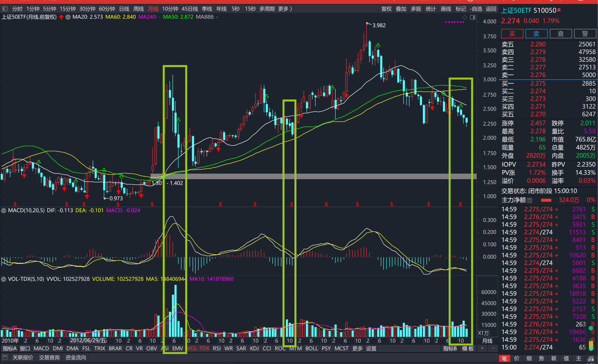This screenshot has height=364, width=598.
Task: Click the red 买 buy button
Action: click(x=512, y=34)
